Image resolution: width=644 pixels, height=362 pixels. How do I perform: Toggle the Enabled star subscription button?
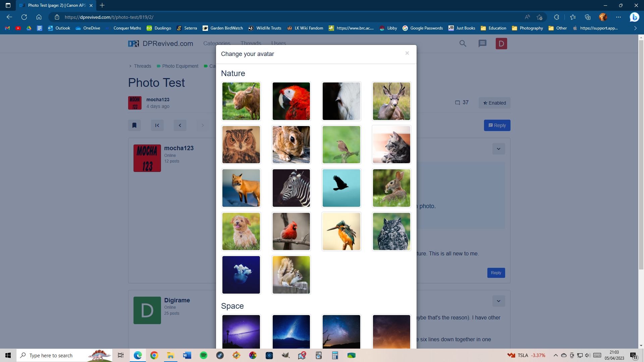coord(494,103)
